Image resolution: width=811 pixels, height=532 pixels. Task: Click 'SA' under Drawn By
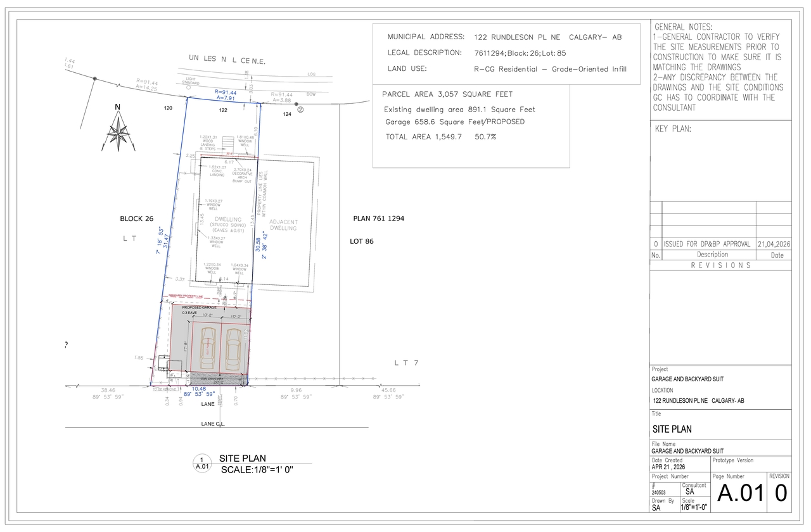[657, 508]
